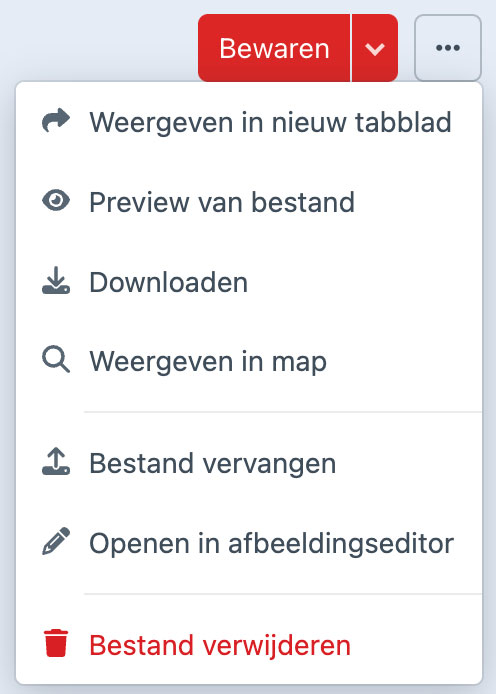
Task: Choose the red Bestand verwijderen option
Action: [x=249, y=644]
